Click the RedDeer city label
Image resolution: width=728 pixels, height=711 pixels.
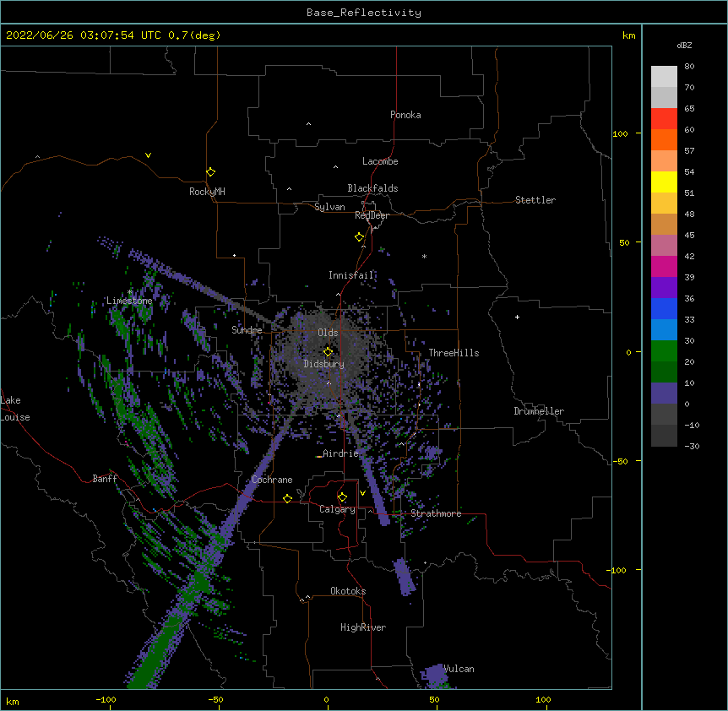[372, 215]
